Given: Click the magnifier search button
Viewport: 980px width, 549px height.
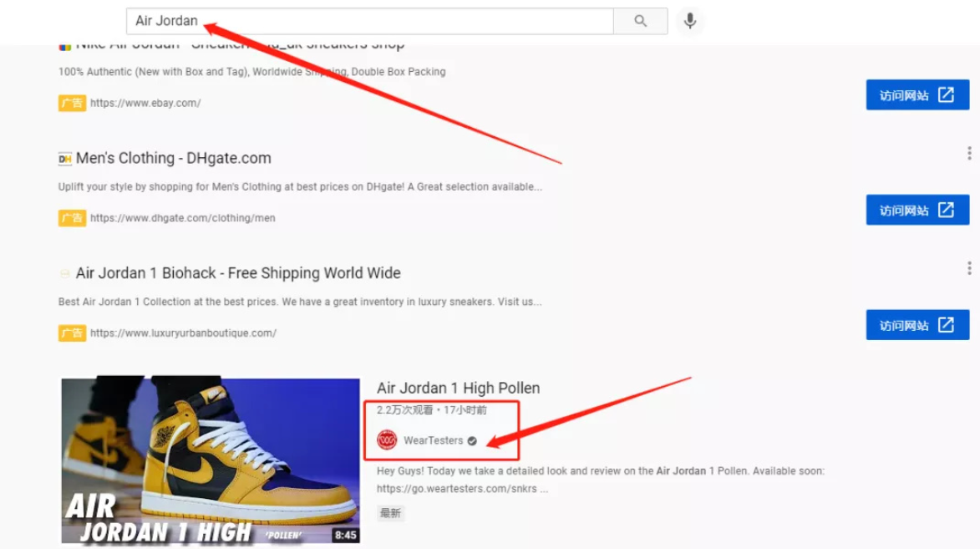Looking at the screenshot, I should pos(640,21).
